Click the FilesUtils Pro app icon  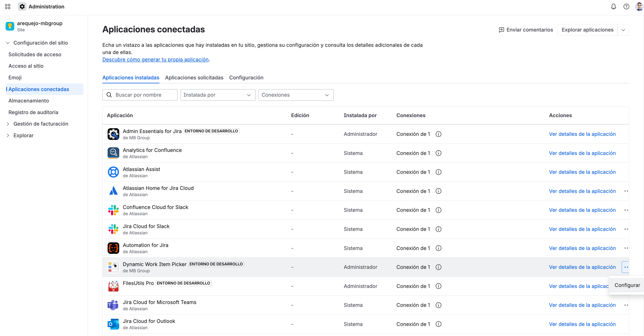tap(113, 286)
